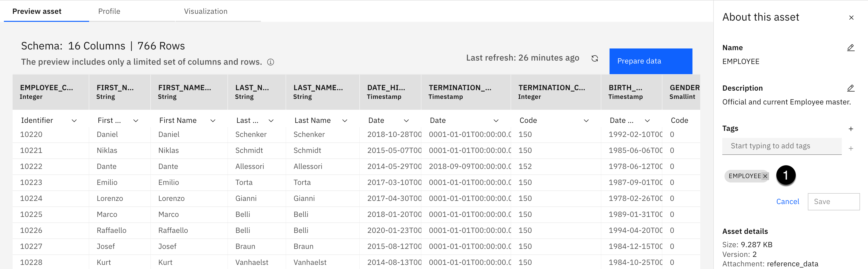Open the Last Name class dropdown
This screenshot has width=868, height=269.
345,121
